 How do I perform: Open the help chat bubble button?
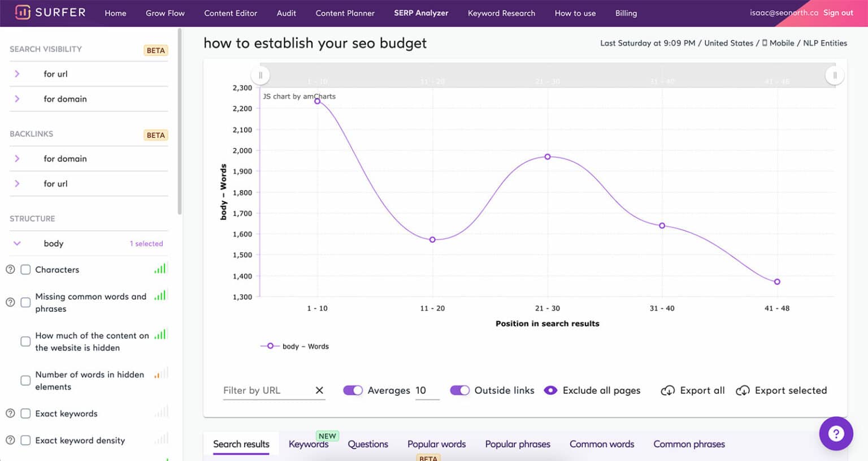836,433
